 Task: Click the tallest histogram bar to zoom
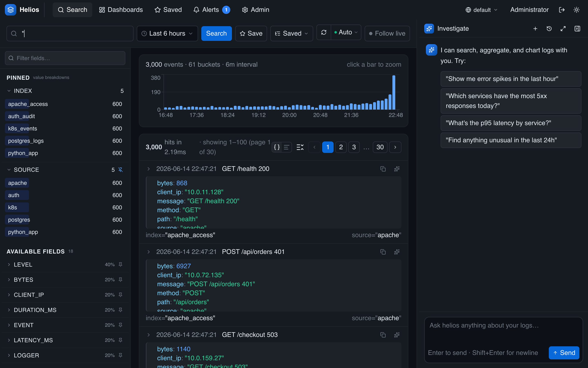pyautogui.click(x=394, y=92)
